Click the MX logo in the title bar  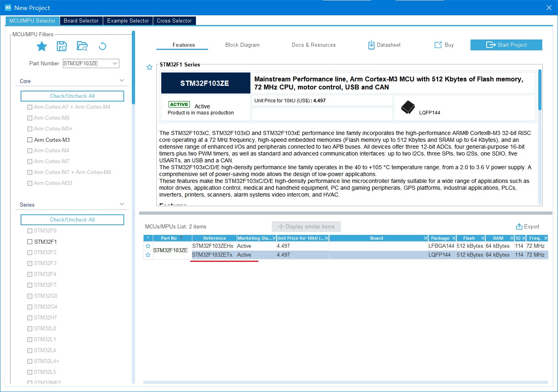click(8, 8)
